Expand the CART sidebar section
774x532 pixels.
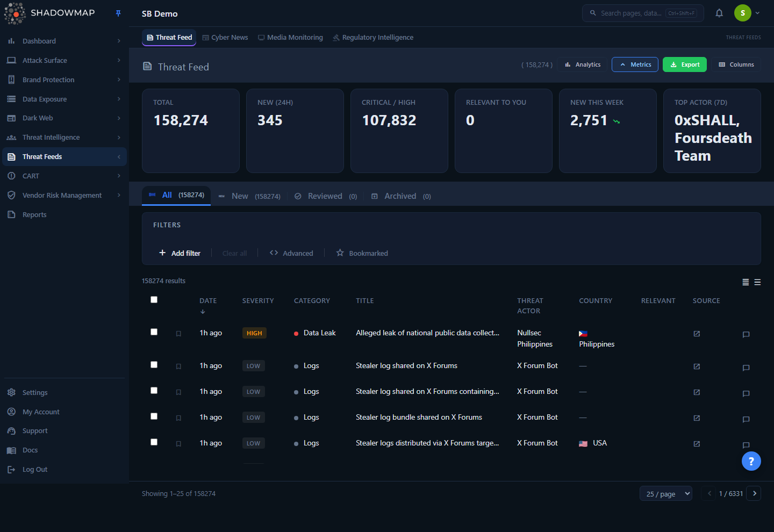pos(64,176)
